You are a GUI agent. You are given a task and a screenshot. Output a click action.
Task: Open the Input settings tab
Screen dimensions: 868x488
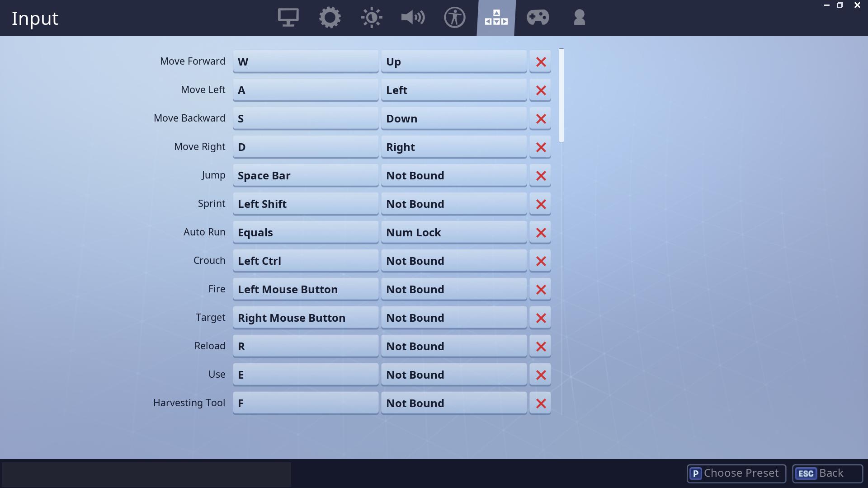tap(495, 17)
